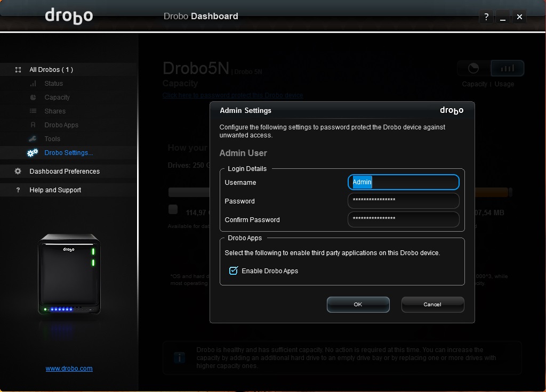Click the Help and Support question icon
The image size is (546, 392).
pyautogui.click(x=18, y=190)
